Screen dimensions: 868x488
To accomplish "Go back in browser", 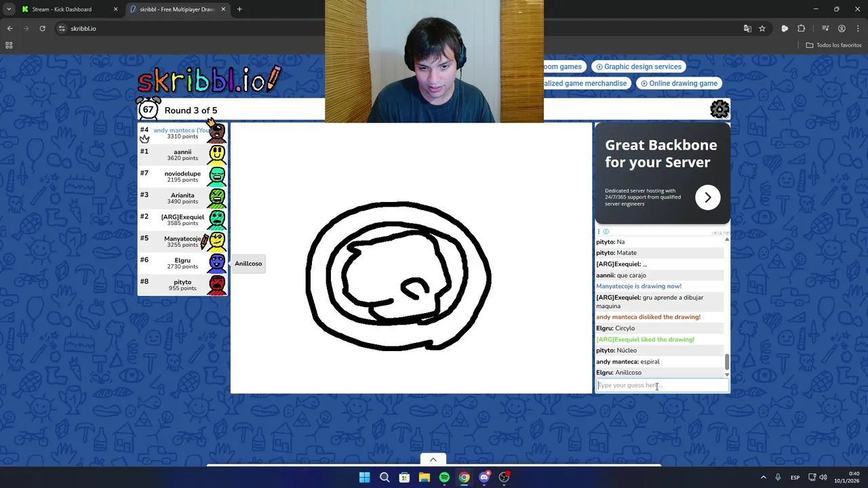I will click(x=9, y=28).
